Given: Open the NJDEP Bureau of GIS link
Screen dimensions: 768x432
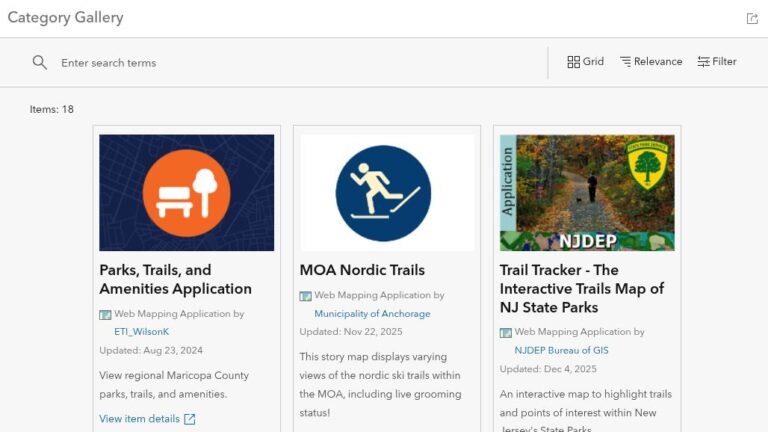Looking at the screenshot, I should coord(561,350).
